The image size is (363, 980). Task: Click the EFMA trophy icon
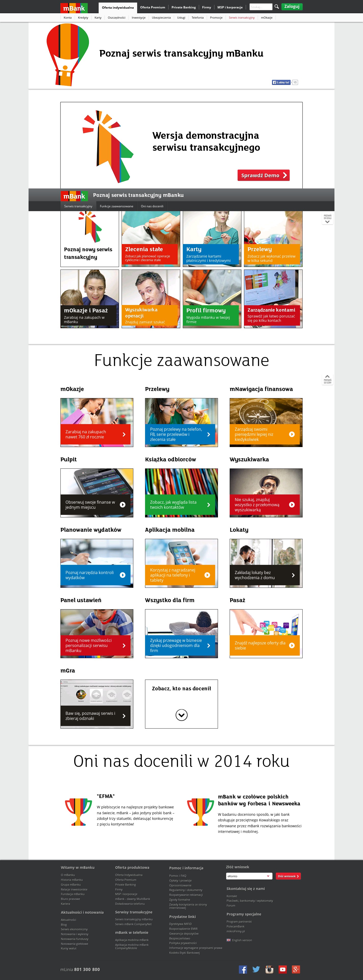(78, 812)
